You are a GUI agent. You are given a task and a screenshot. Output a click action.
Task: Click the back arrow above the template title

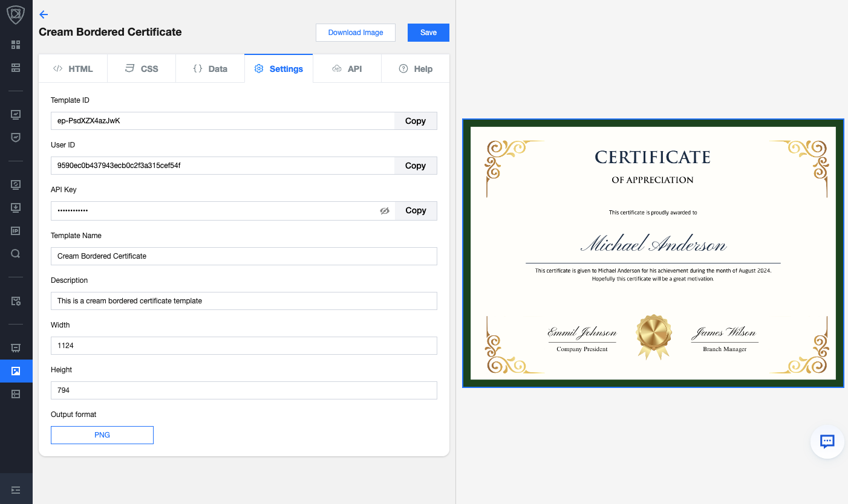44,15
